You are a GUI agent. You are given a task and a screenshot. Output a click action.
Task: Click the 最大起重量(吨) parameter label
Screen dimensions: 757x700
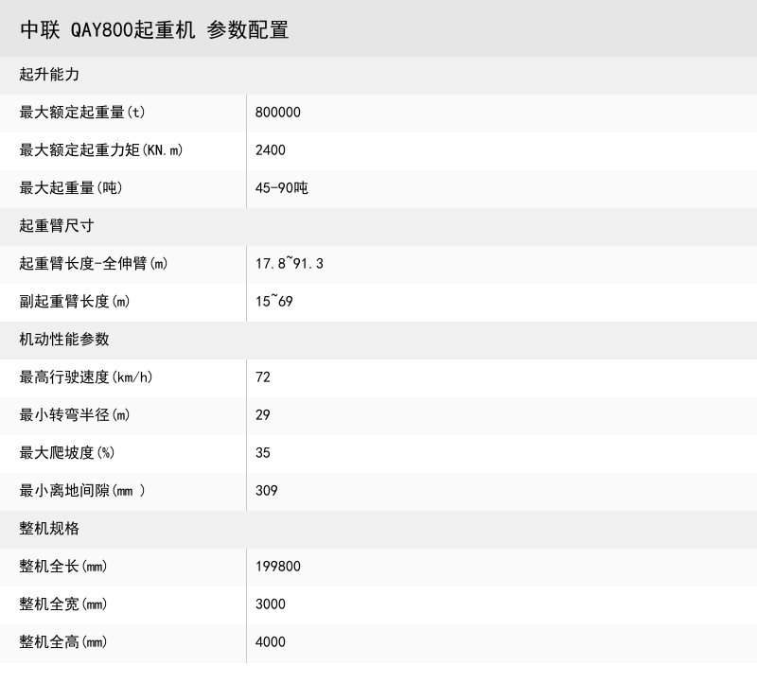pos(75,188)
